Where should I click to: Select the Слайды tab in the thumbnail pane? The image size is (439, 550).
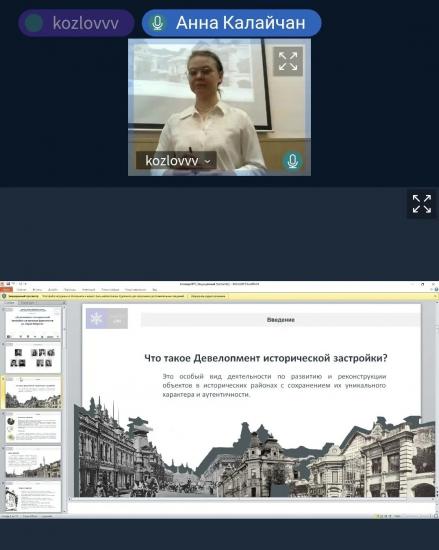(x=10, y=302)
